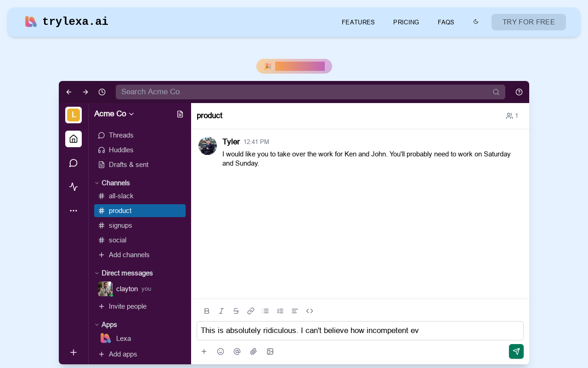Open history clock icon
This screenshot has width=588, height=368.
[102, 92]
